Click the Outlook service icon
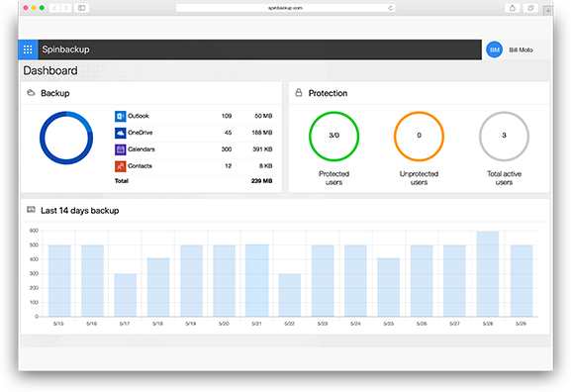The width and height of the screenshot is (571, 392). point(120,116)
